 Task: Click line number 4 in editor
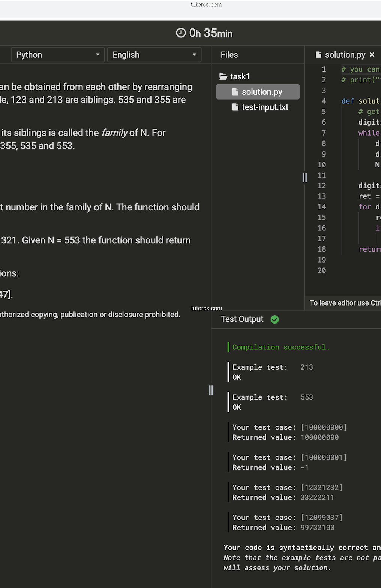pyautogui.click(x=324, y=101)
